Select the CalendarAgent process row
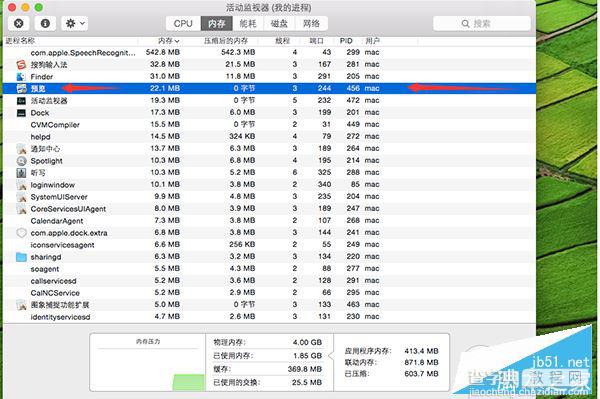Screen dimensions: 600x399 point(269,221)
